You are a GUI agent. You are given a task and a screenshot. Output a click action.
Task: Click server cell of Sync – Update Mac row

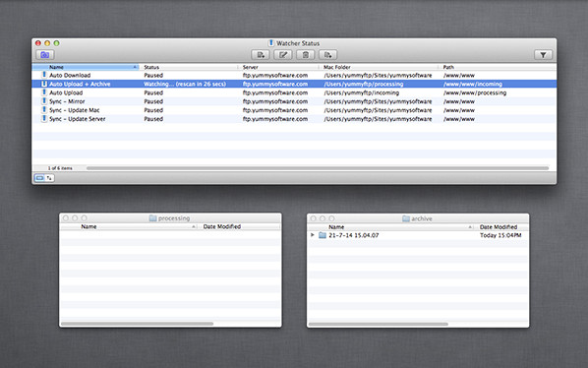[275, 110]
